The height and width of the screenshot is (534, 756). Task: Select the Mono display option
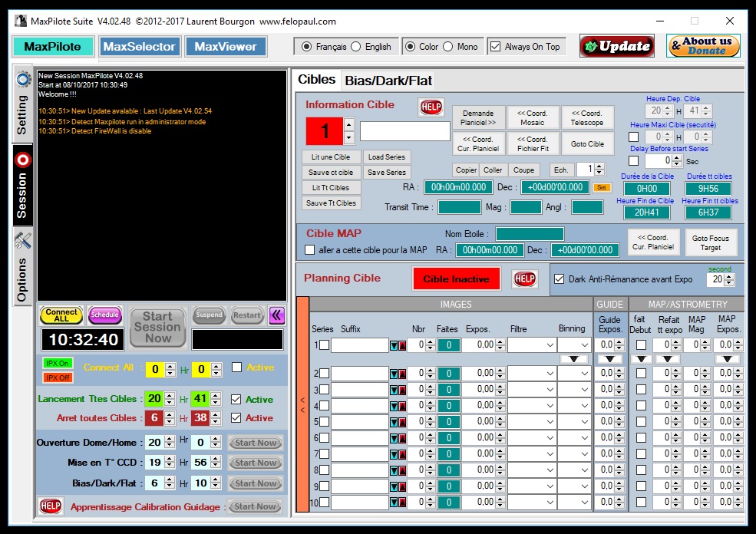coord(448,47)
